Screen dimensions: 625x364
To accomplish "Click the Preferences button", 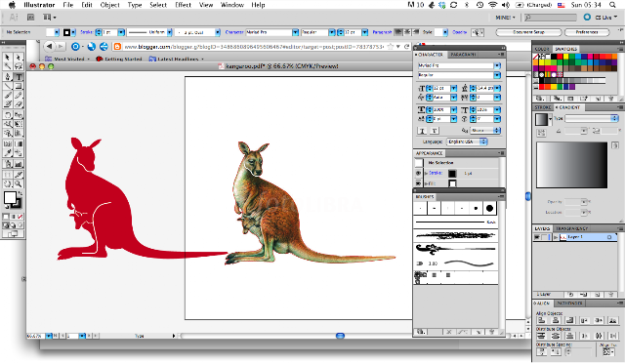I will click(587, 32).
